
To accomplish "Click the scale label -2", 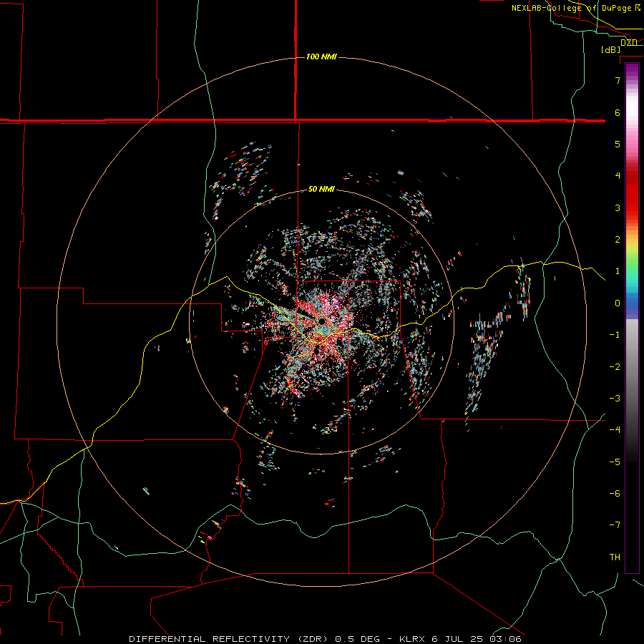I will (x=615, y=367).
